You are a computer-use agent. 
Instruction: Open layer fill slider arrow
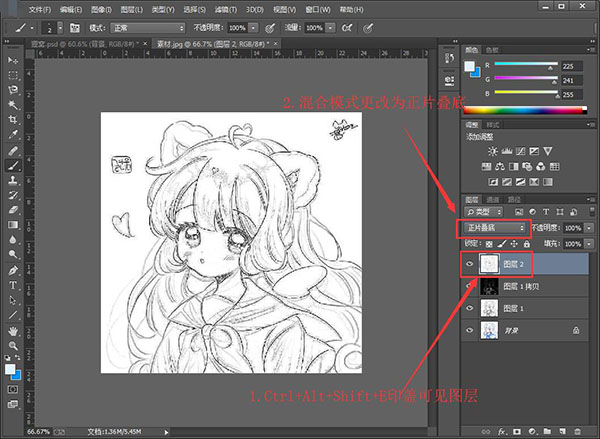pos(589,244)
